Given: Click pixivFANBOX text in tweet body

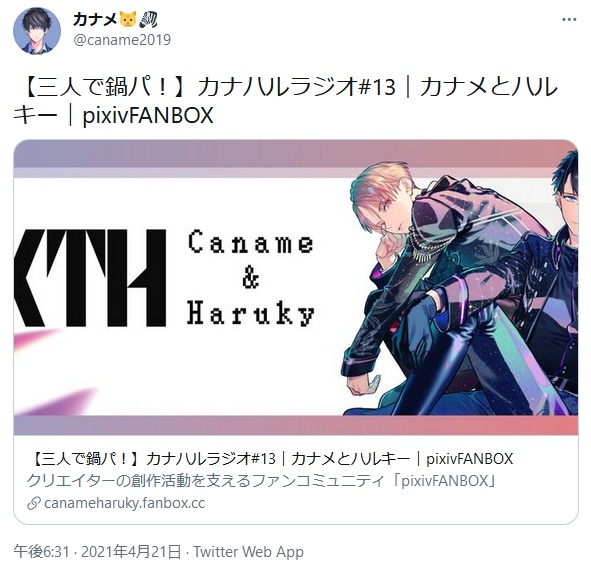Looking at the screenshot, I should 148,116.
